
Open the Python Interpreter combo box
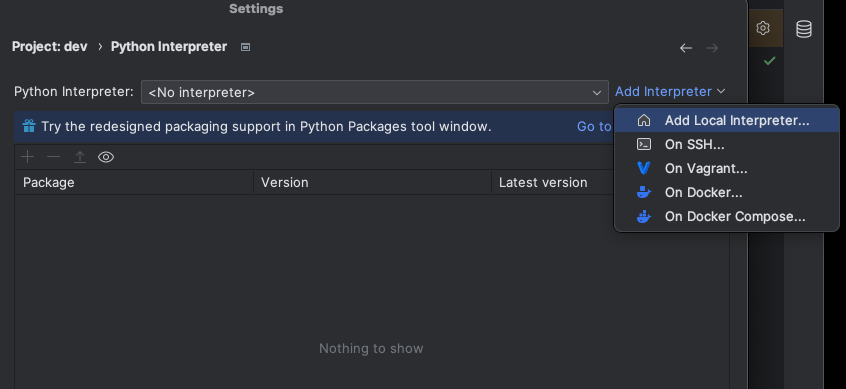click(x=374, y=92)
